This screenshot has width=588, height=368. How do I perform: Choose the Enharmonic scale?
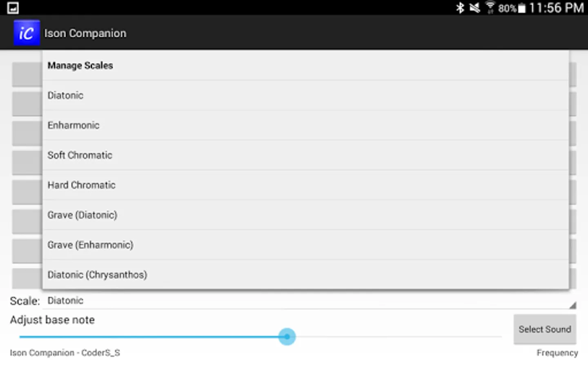[x=305, y=125]
